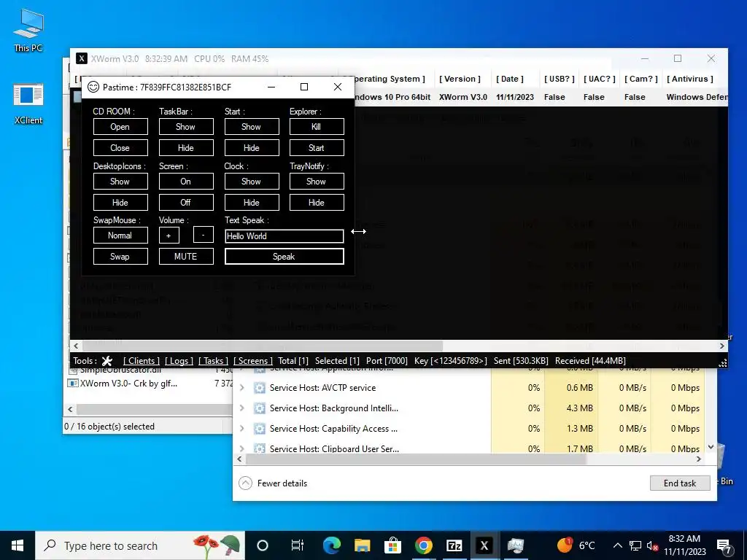747x560 pixels.
Task: Click the smiley icon in Pastime title bar
Action: point(93,87)
